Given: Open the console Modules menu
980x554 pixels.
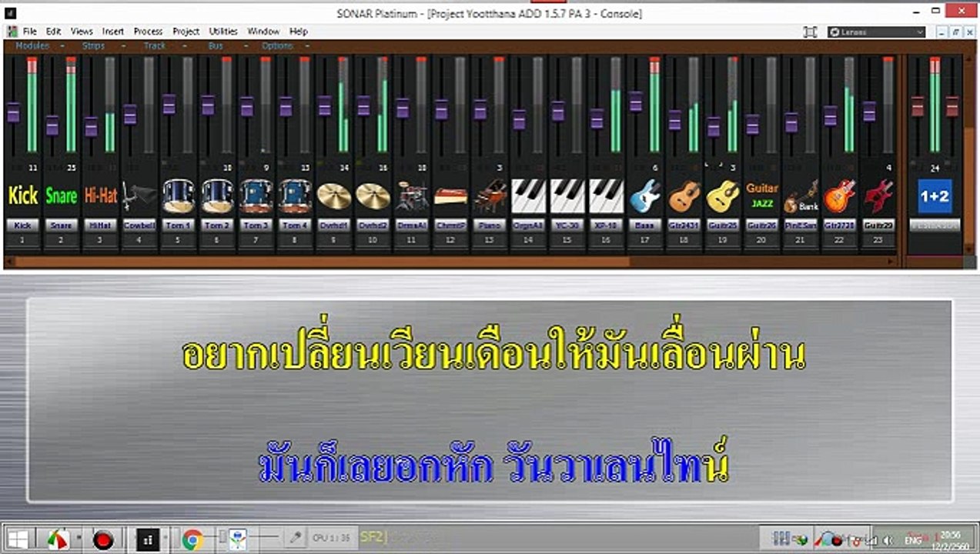Looking at the screenshot, I should 32,46.
